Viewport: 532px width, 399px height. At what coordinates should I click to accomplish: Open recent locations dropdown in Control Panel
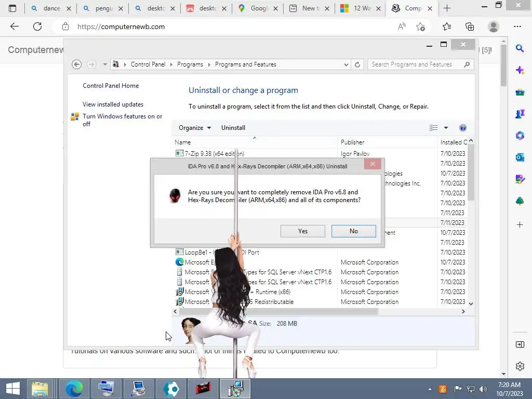click(105, 64)
